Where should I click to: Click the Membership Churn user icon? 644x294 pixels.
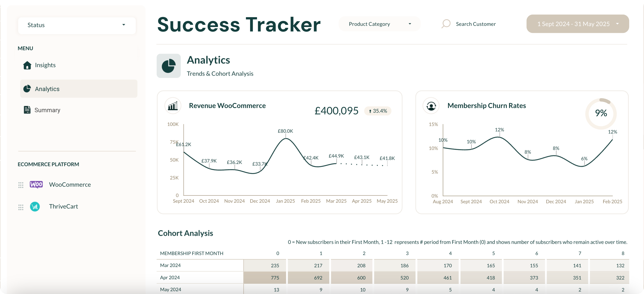[431, 106]
